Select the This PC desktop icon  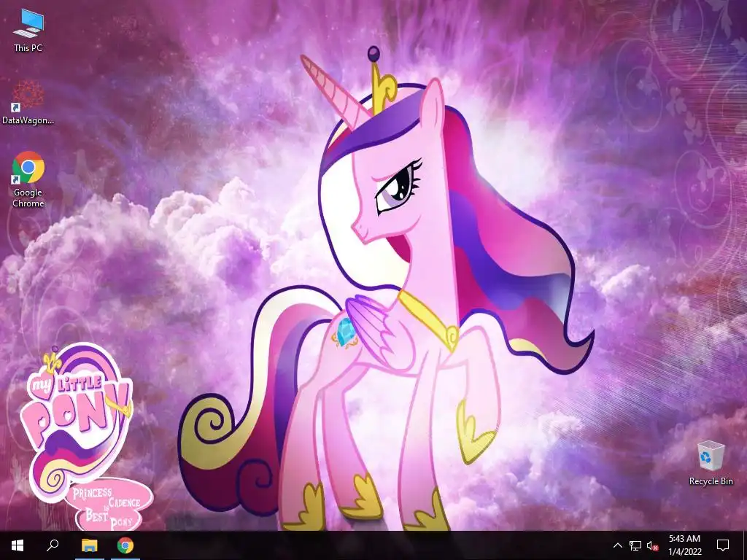pyautogui.click(x=28, y=30)
